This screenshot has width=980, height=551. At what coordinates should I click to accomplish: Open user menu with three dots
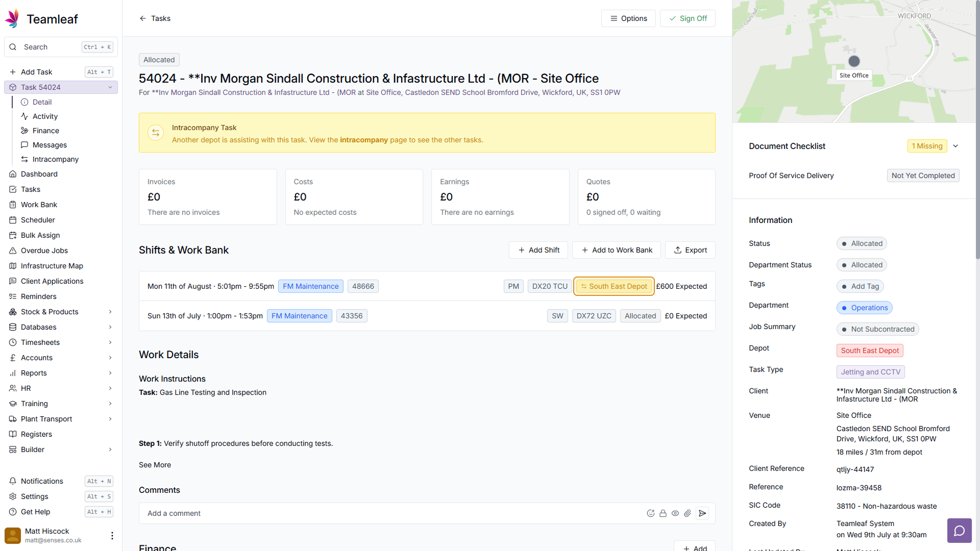[112, 535]
